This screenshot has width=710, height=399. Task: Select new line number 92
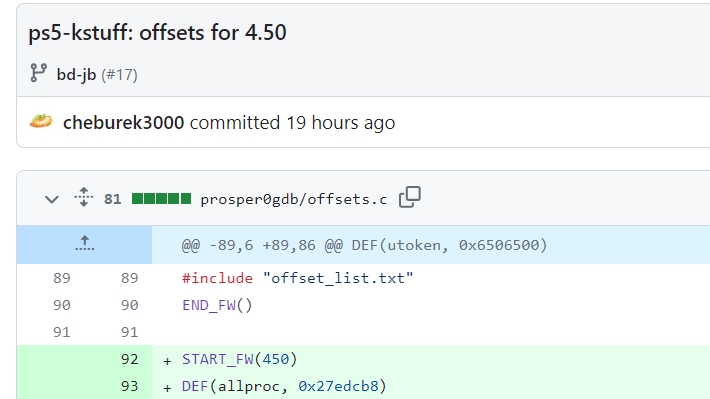tap(130, 359)
